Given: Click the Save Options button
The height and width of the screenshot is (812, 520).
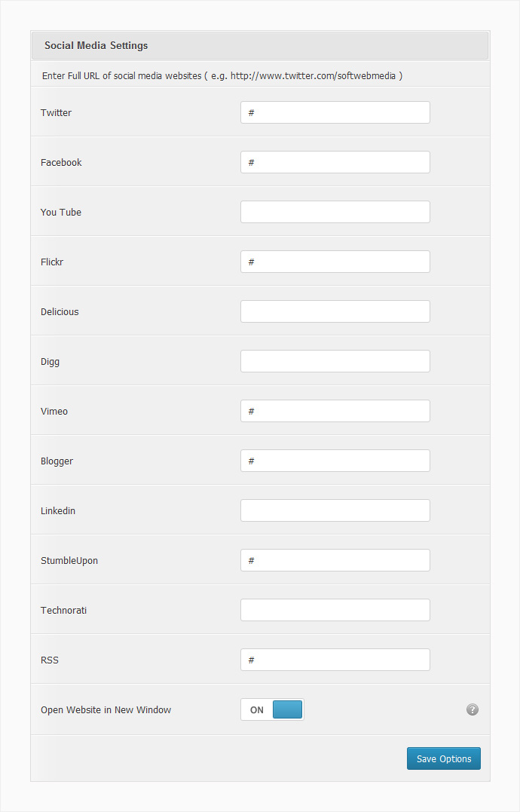Looking at the screenshot, I should [443, 758].
